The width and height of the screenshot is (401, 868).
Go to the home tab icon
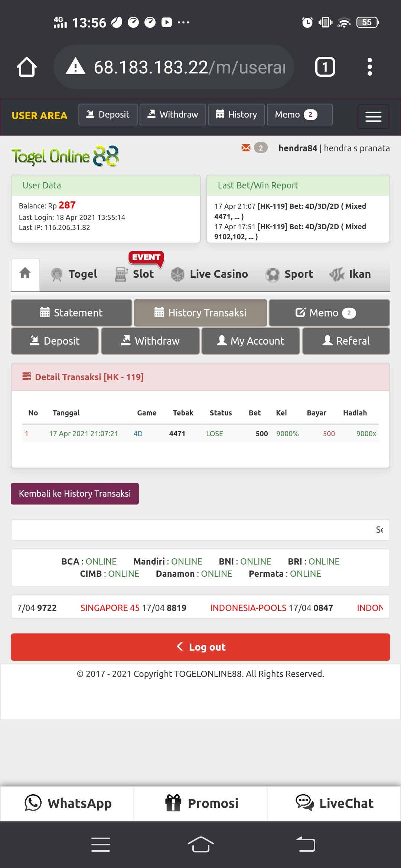[25, 274]
